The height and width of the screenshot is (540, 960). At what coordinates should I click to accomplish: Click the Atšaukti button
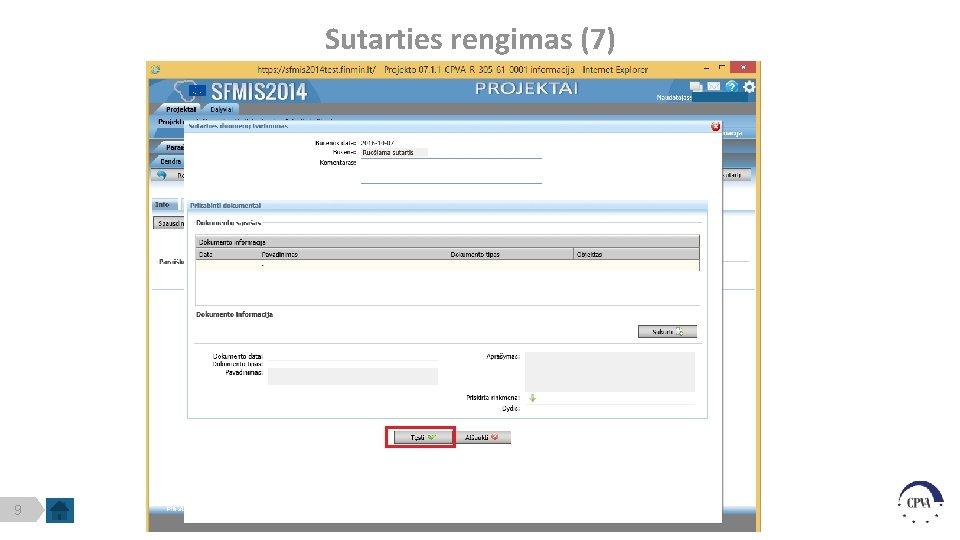pyautogui.click(x=482, y=437)
